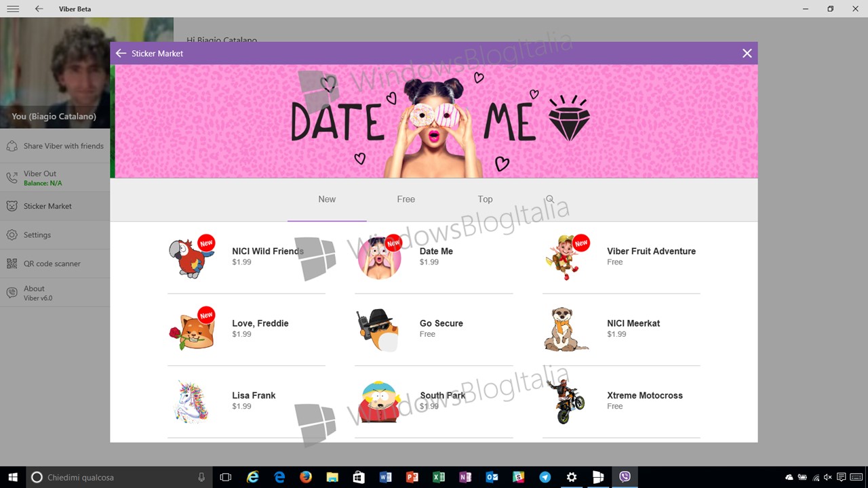Viewport: 868px width, 488px height.
Task: Select Sticker Market in sidebar
Action: click(x=55, y=206)
